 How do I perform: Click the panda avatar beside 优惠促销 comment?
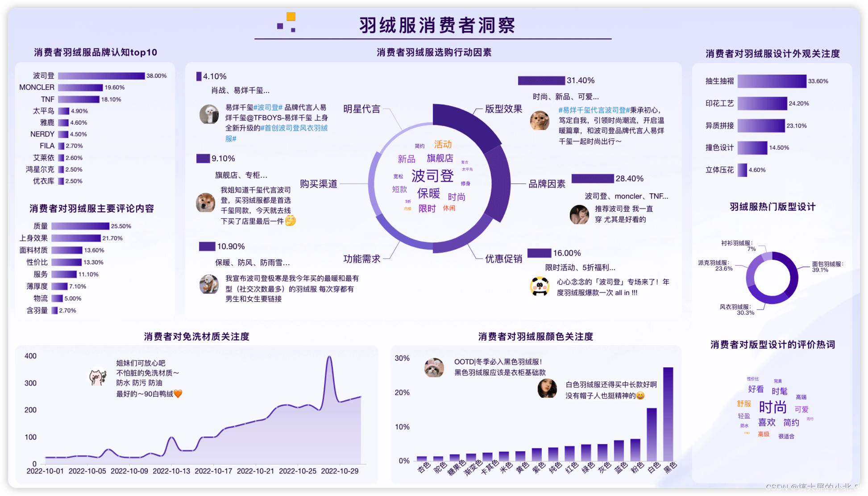coord(540,286)
